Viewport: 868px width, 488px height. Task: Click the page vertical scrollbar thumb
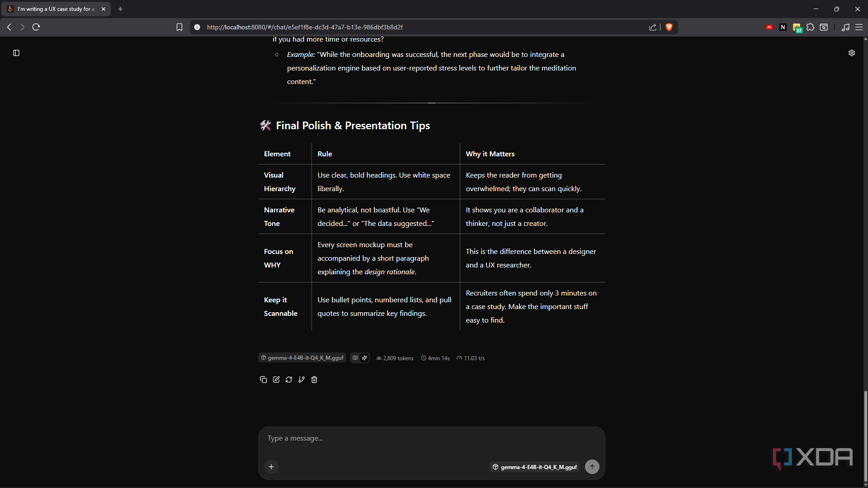click(865, 436)
